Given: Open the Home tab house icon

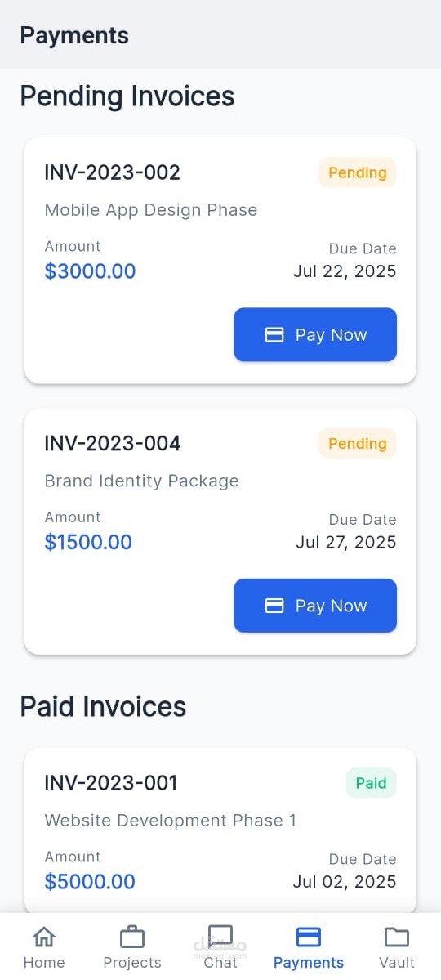Looking at the screenshot, I should click(44, 937).
